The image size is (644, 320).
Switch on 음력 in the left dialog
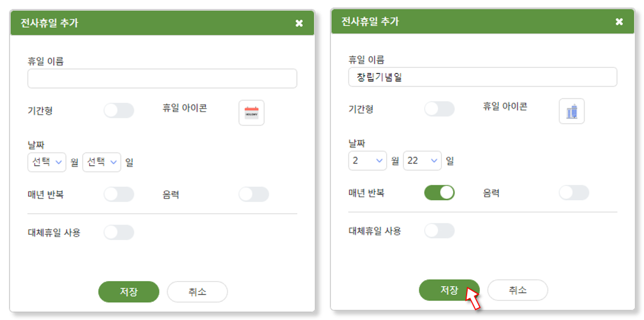point(254,194)
